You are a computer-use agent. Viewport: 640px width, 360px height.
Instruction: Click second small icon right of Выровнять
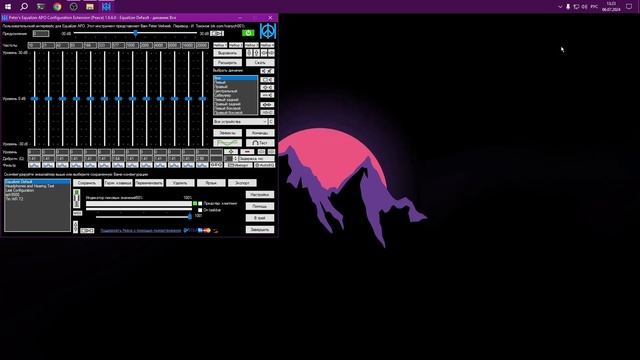[x=256, y=53]
